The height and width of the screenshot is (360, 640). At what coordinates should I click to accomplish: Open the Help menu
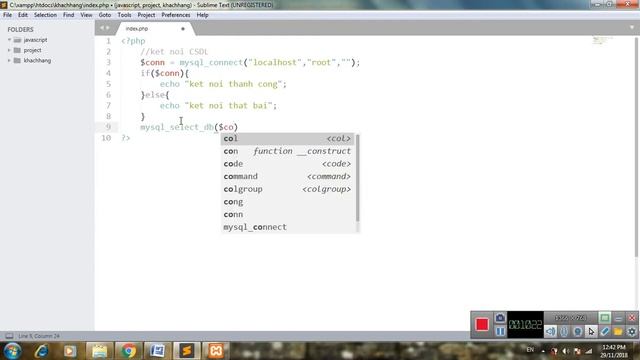[202, 15]
